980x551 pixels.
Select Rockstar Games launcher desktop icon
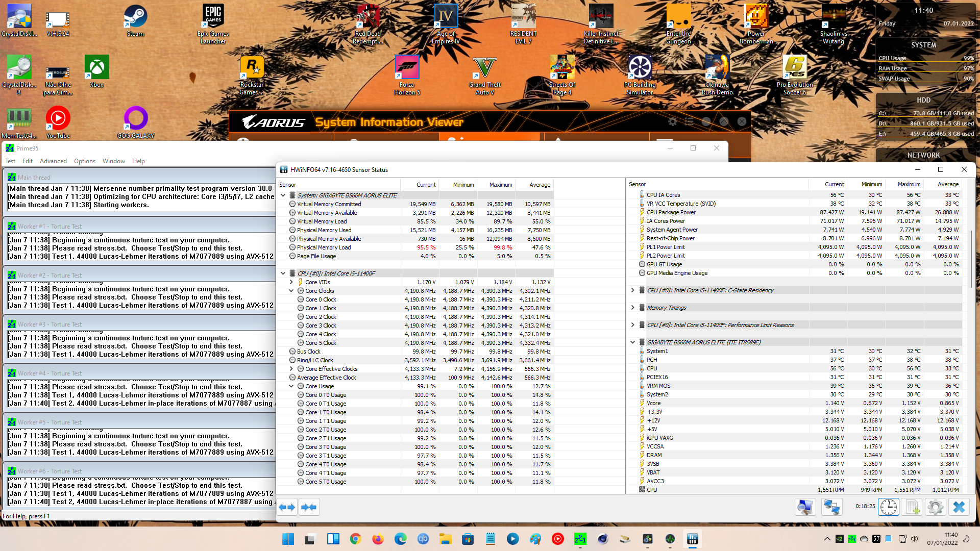click(252, 75)
